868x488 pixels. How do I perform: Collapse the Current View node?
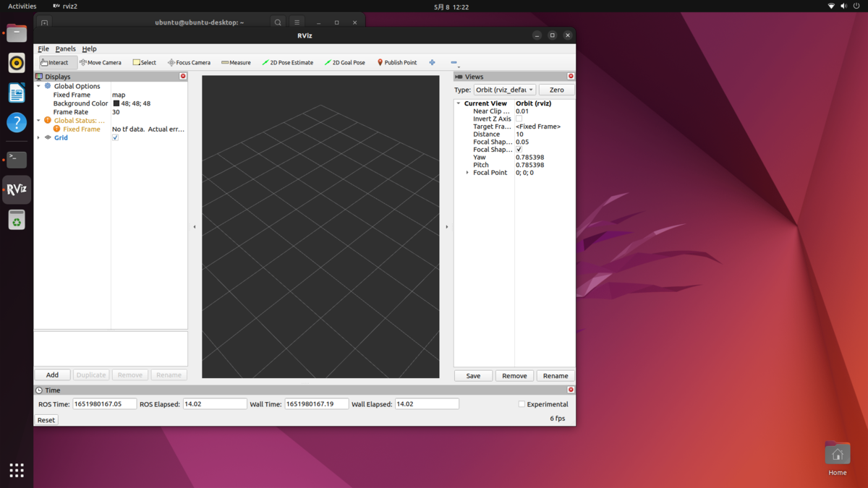[x=459, y=103]
